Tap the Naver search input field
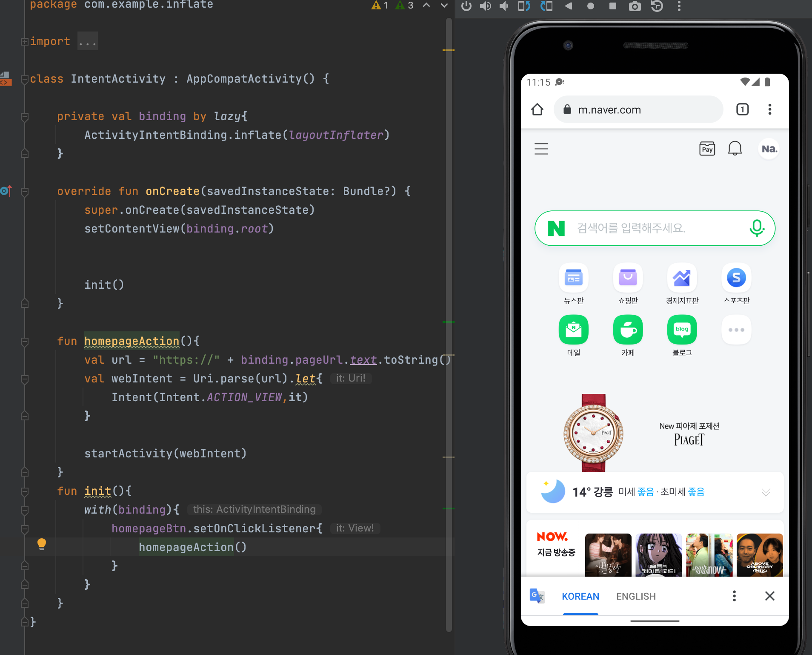This screenshot has width=812, height=655. click(655, 228)
